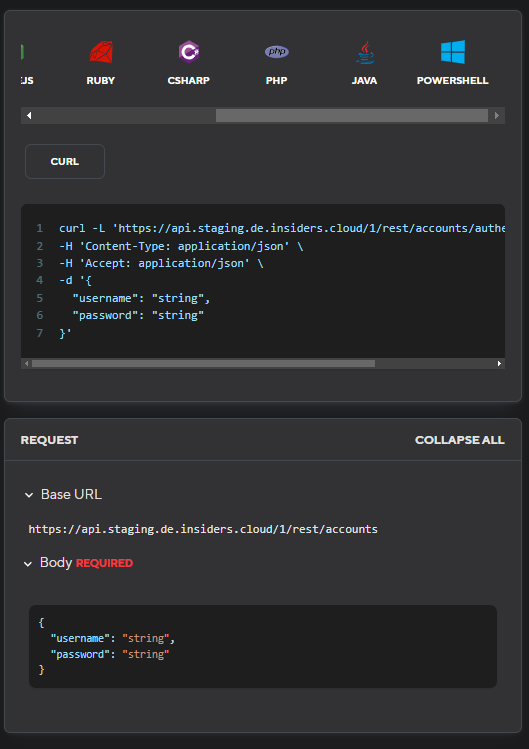Open the PHP tab label
Screen dimensions: 529x749
point(277,81)
